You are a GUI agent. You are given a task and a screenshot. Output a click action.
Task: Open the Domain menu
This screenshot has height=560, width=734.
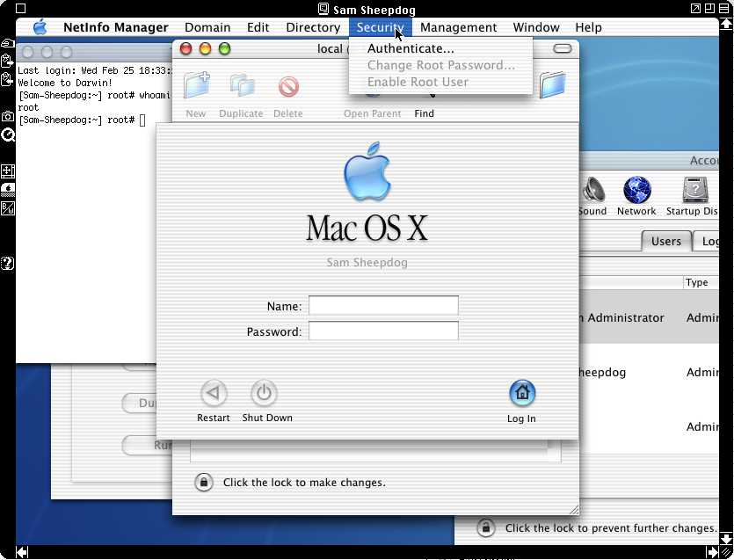(207, 27)
